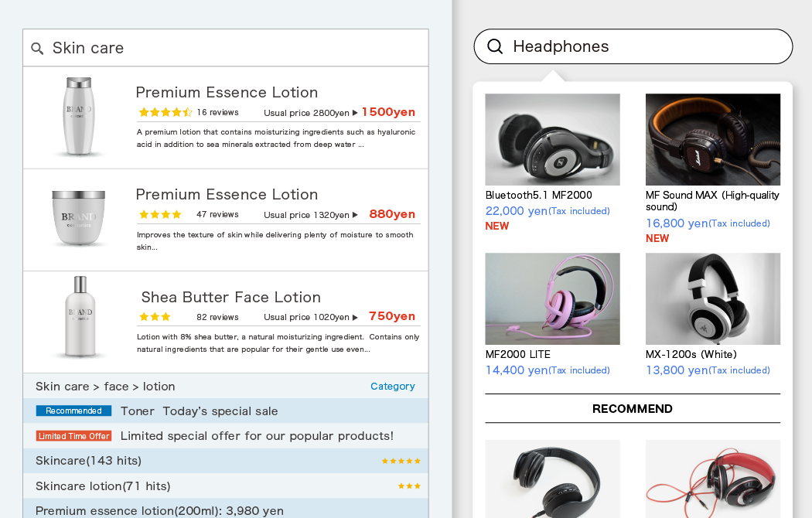This screenshot has height=518, width=812.
Task: Open the Category link
Action: [393, 387]
